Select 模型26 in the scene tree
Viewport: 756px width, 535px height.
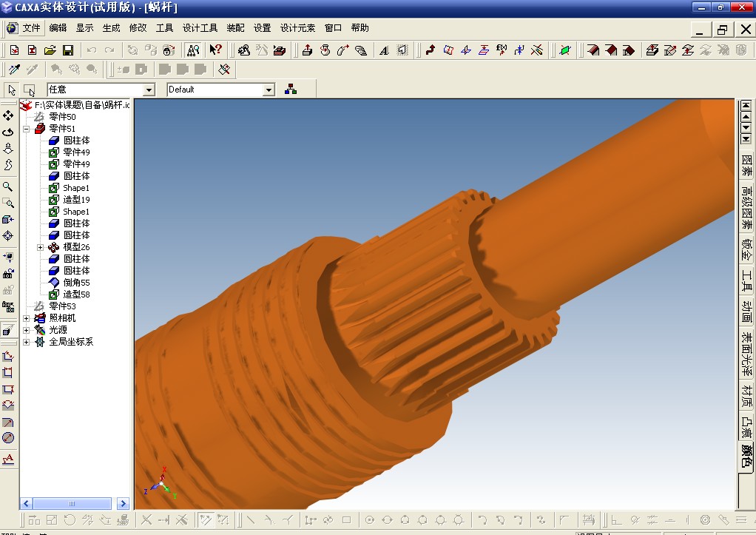coord(76,247)
